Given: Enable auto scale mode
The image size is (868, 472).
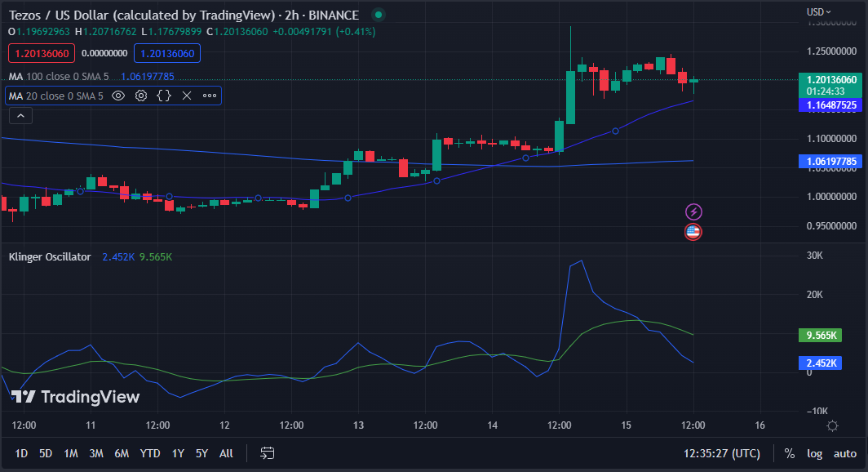Looking at the screenshot, I should 844,453.
